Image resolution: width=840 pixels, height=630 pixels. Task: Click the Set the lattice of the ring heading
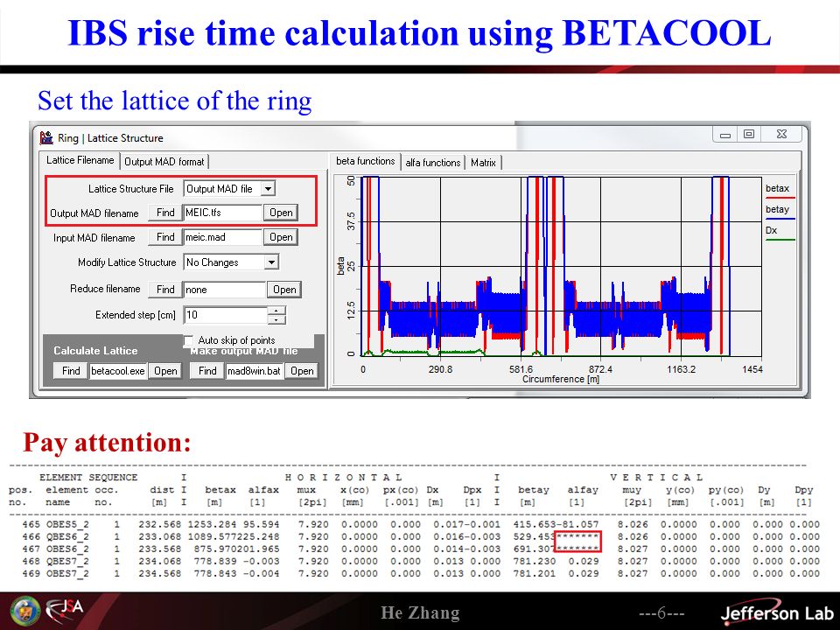175,100
